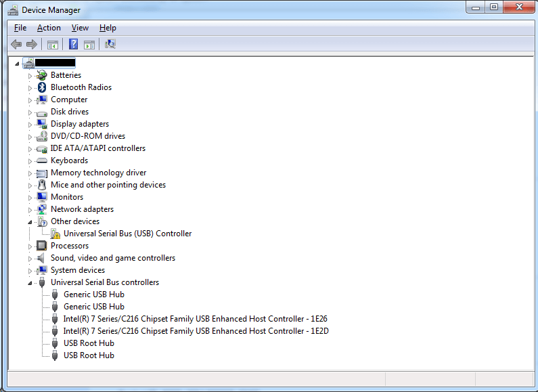The height and width of the screenshot is (392, 538).
Task: Select the Disk drives label
Action: [x=70, y=112]
